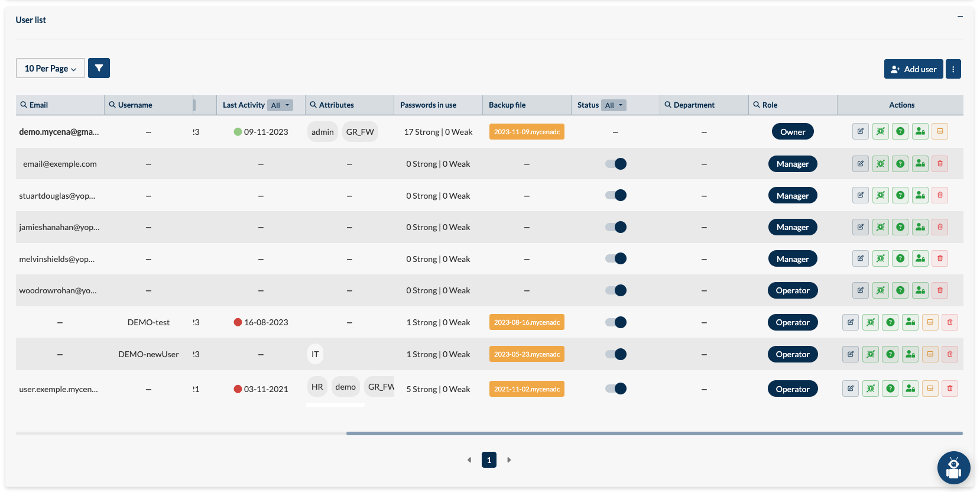Search by the Username column header
The height and width of the screenshot is (492, 980).
131,105
